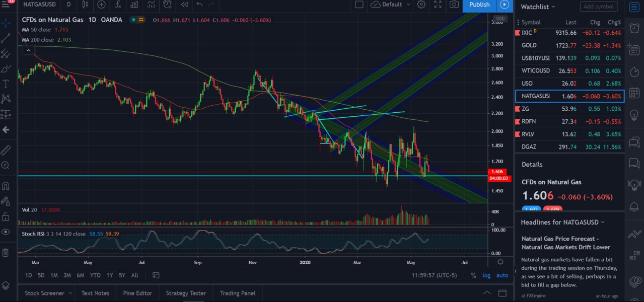The image size is (644, 302).
Task: Click the NATGASUSD symbol search field
Action: tap(39, 5)
